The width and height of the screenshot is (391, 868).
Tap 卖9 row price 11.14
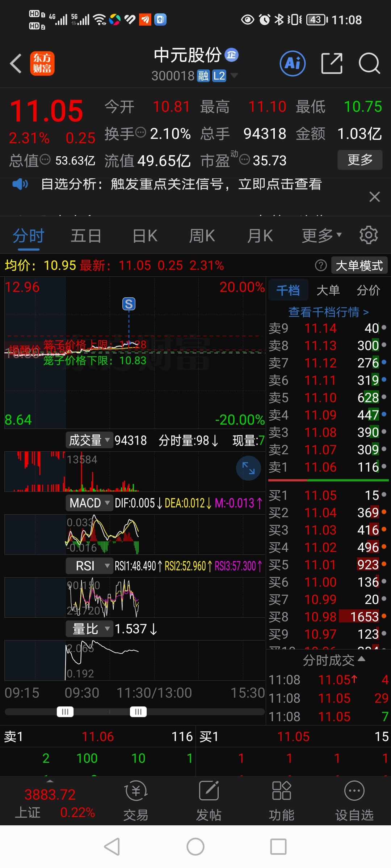pyautogui.click(x=320, y=328)
